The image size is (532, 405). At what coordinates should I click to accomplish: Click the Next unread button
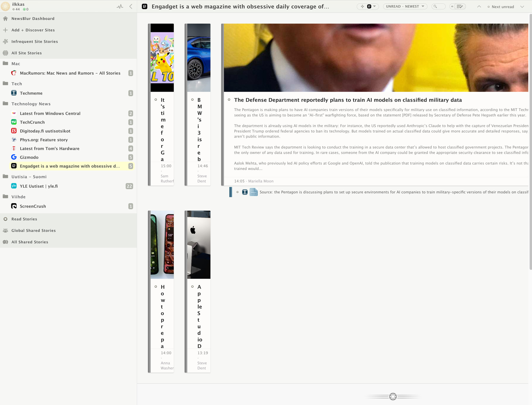point(501,7)
